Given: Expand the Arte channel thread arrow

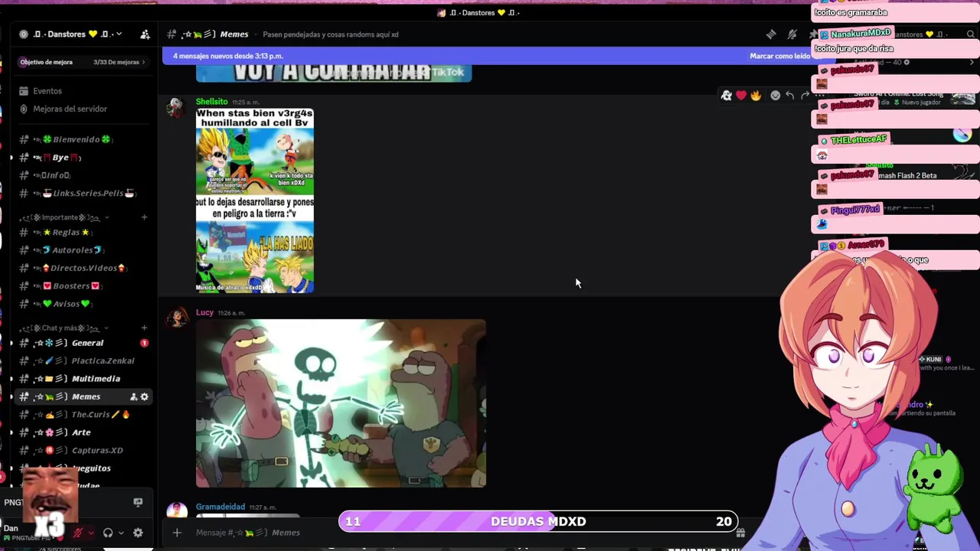Looking at the screenshot, I should coord(11,432).
